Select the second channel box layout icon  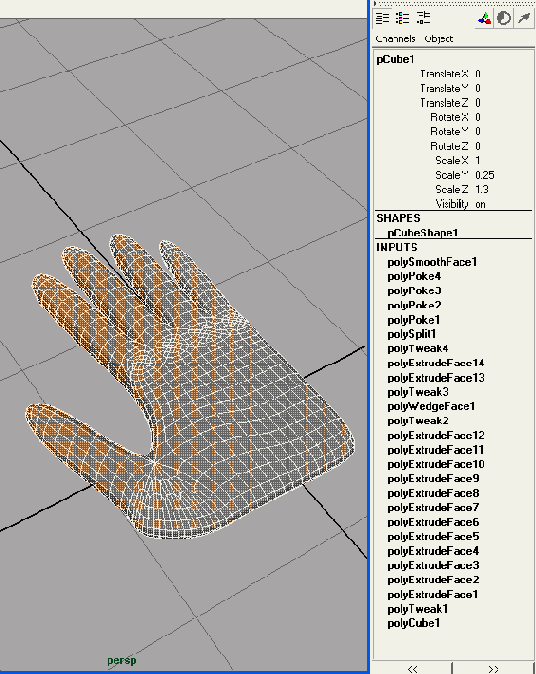tap(402, 18)
